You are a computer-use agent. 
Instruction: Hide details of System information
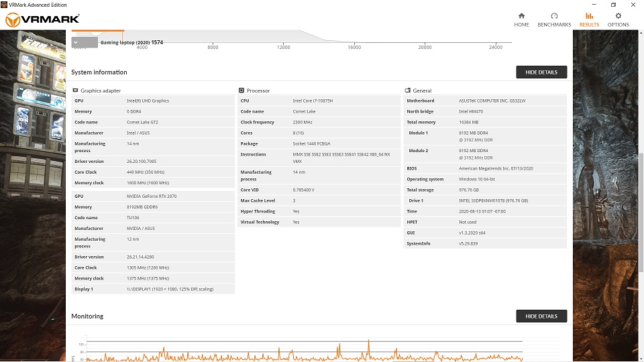tap(541, 72)
